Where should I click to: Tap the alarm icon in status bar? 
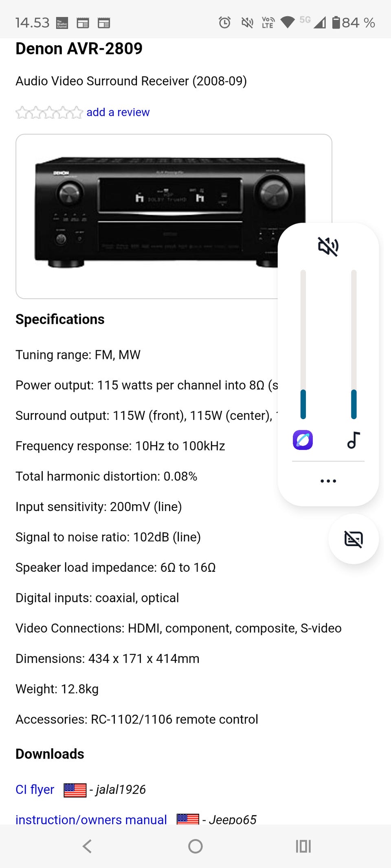tap(224, 22)
